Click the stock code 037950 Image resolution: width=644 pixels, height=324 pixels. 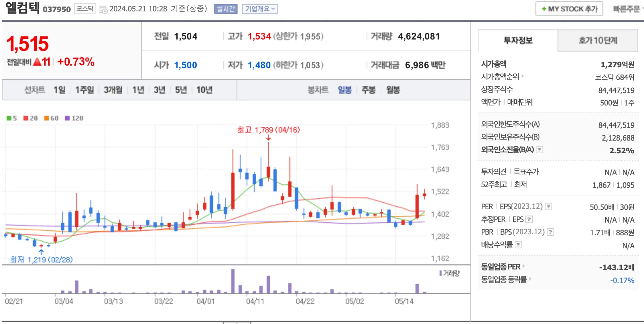[x=57, y=9]
